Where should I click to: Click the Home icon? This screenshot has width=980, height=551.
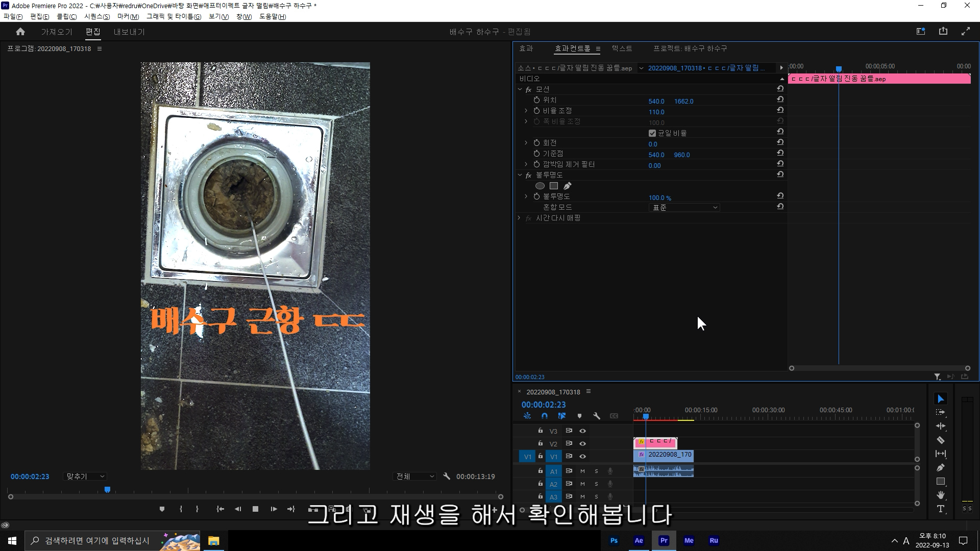20,32
